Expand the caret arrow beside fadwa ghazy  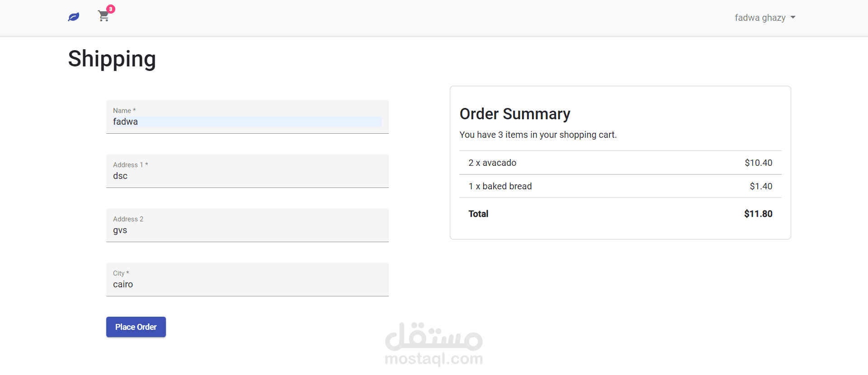pos(793,18)
